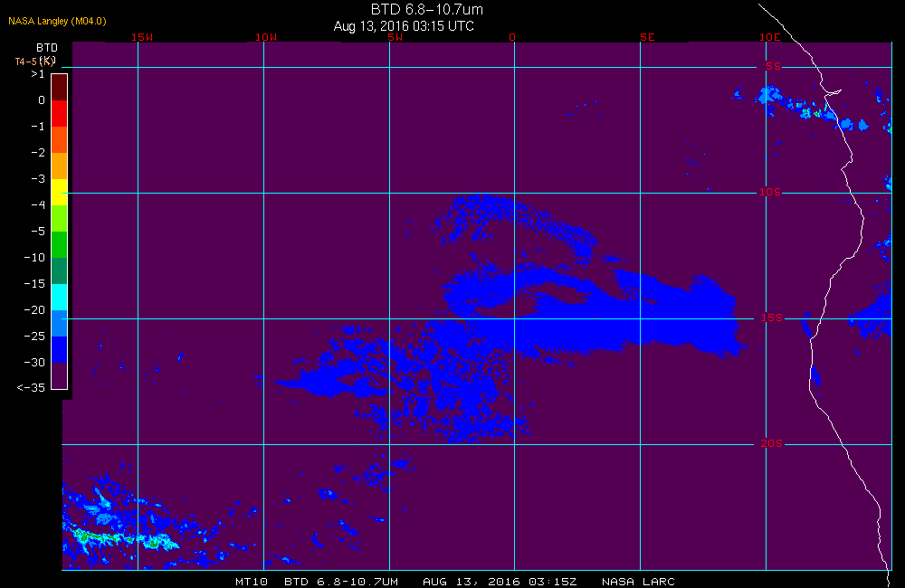Click the 'MT10' footer label

pyautogui.click(x=252, y=582)
